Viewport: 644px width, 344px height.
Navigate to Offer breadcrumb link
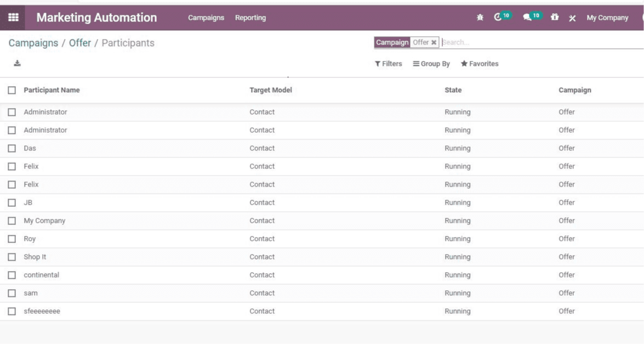(80, 43)
